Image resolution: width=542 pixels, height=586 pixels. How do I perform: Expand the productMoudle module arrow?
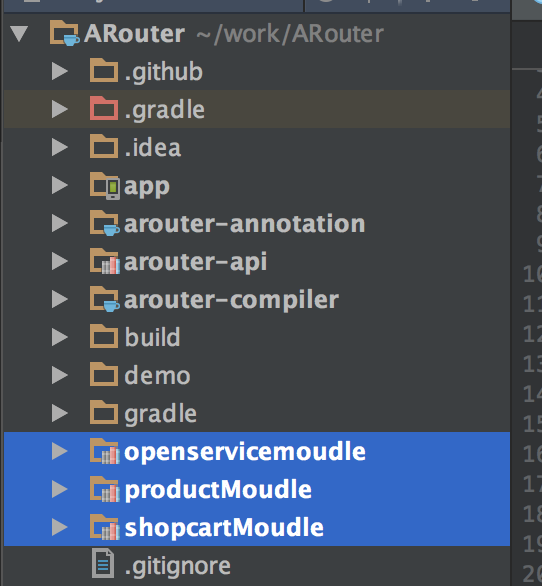(x=59, y=489)
